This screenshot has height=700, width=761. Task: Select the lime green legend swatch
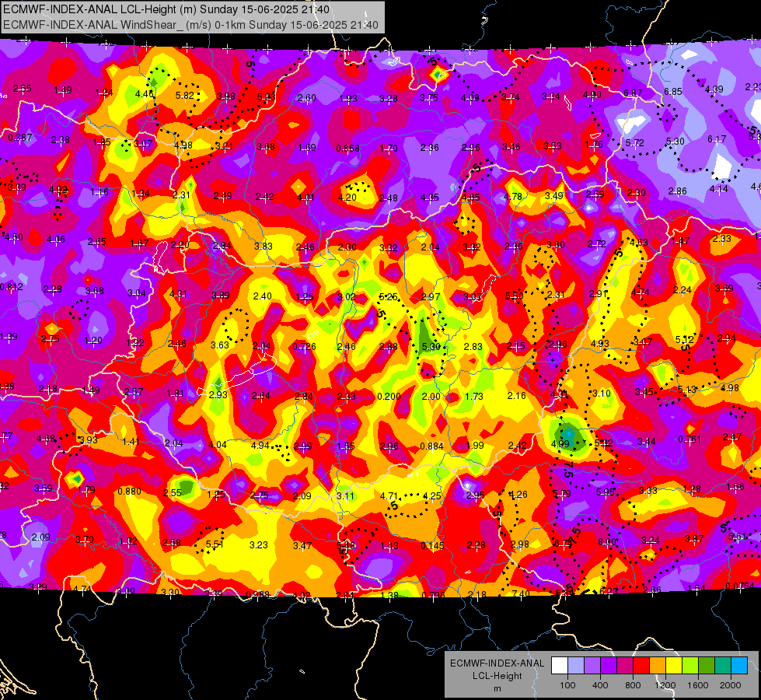[690, 666]
